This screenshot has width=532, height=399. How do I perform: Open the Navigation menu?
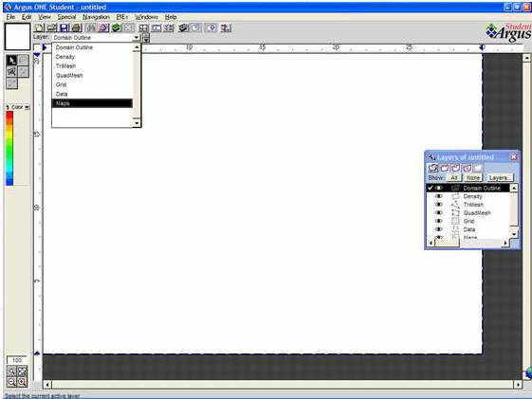pos(97,17)
